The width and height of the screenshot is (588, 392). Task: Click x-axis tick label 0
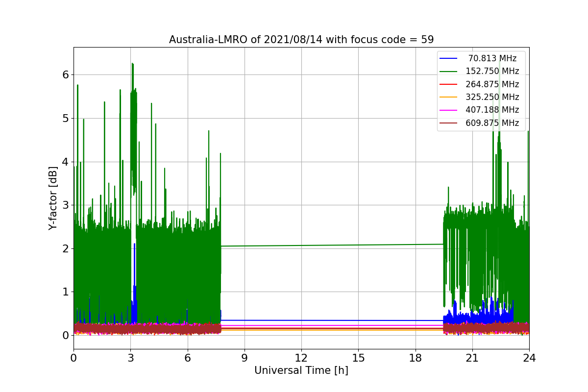tap(73, 358)
